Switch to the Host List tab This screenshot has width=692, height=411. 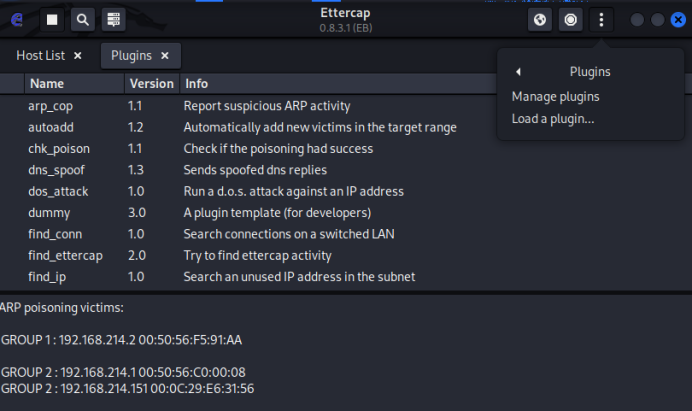(x=40, y=56)
